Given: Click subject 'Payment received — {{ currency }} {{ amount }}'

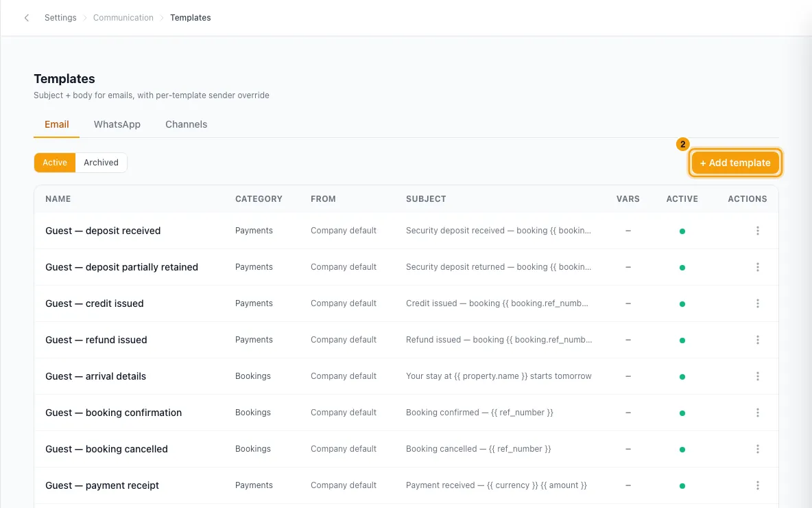Looking at the screenshot, I should click(x=496, y=485).
